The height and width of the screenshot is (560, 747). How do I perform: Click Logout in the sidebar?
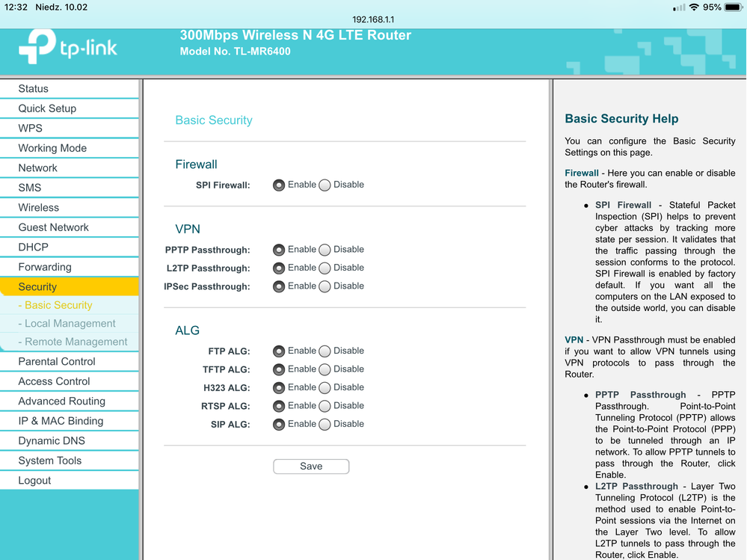pos(35,480)
